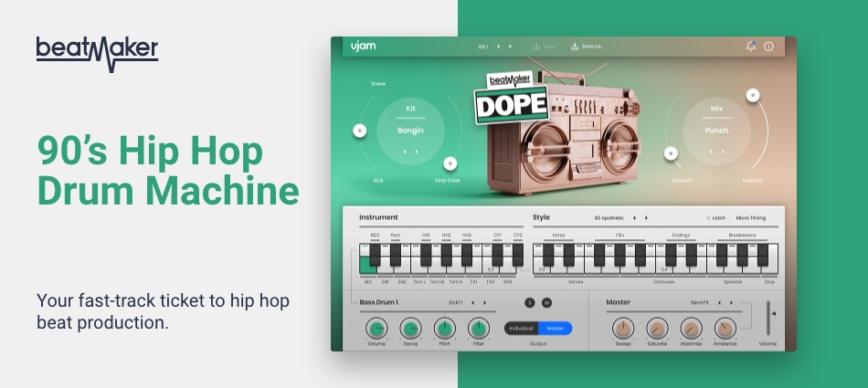Trigger the CY2 black key
Viewport: 868px width, 388px height.
[x=517, y=255]
